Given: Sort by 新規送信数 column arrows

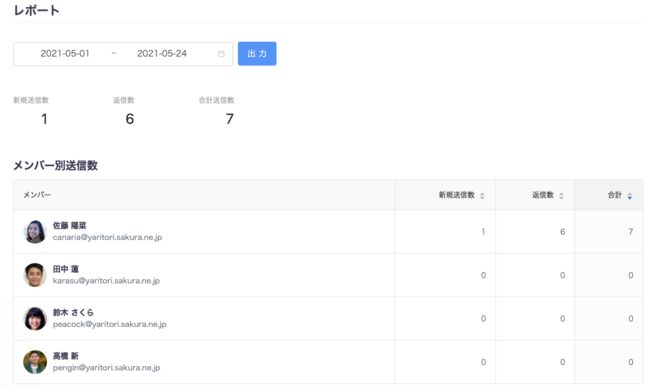Looking at the screenshot, I should (482, 196).
